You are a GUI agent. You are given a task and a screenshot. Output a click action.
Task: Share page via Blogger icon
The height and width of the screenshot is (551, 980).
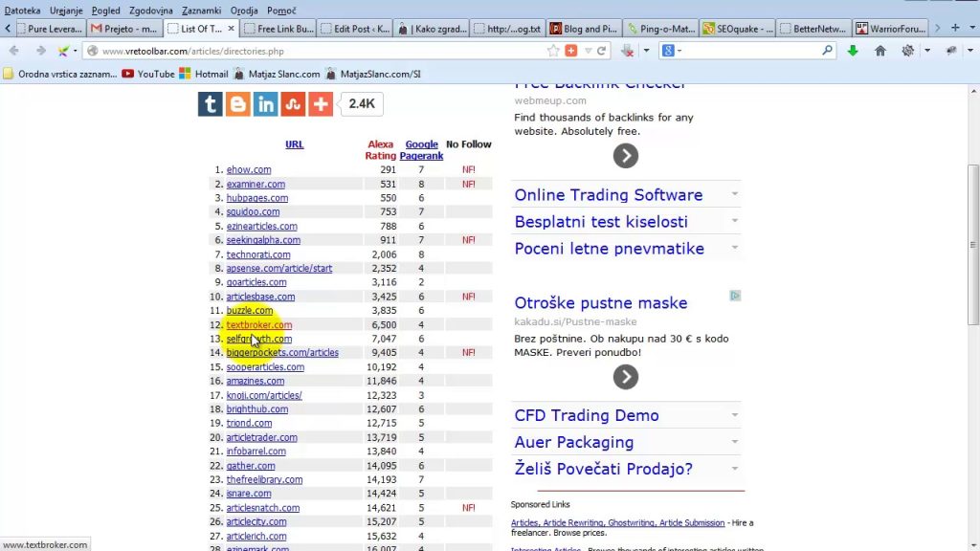tap(237, 104)
